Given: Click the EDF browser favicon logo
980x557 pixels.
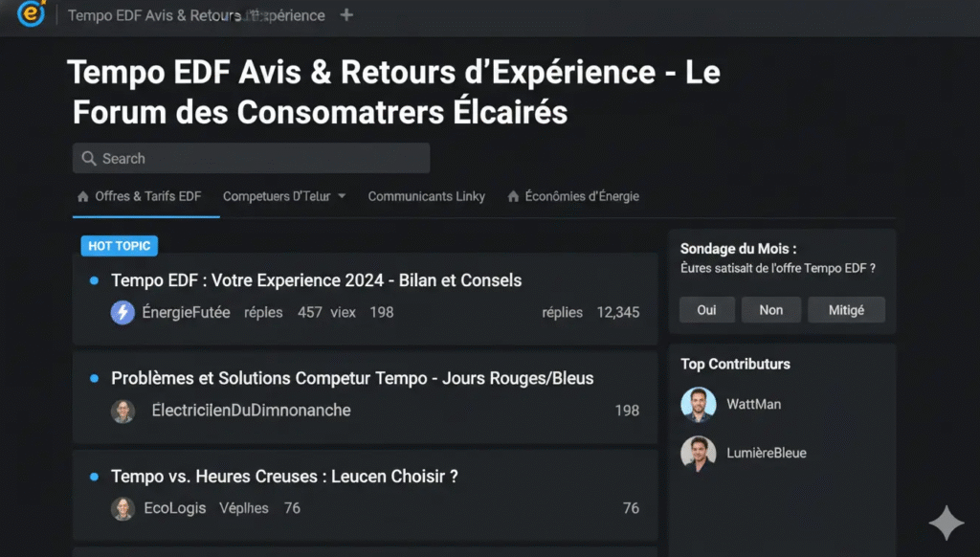Looking at the screenshot, I should coord(32,13).
